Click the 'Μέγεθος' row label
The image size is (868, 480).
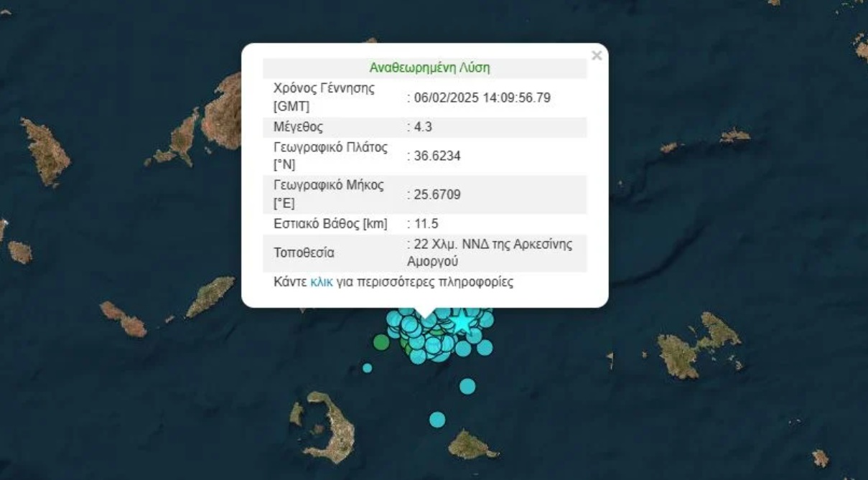pyautogui.click(x=298, y=128)
